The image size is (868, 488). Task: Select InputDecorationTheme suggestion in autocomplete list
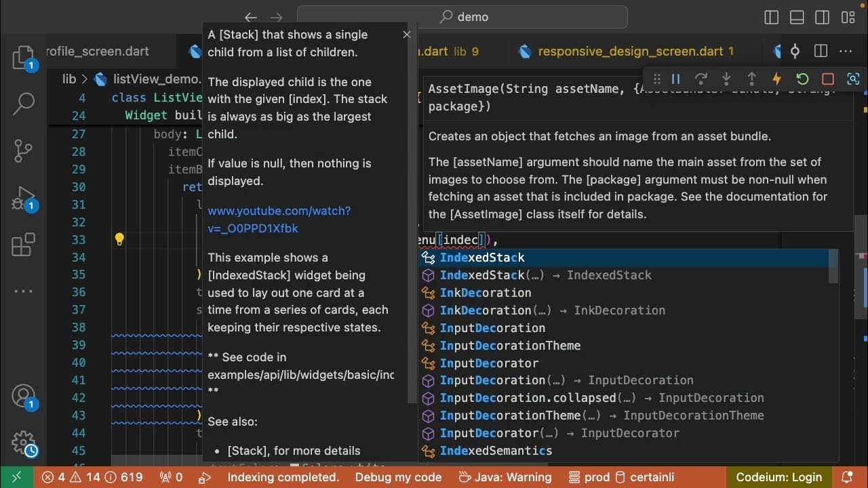pos(510,346)
